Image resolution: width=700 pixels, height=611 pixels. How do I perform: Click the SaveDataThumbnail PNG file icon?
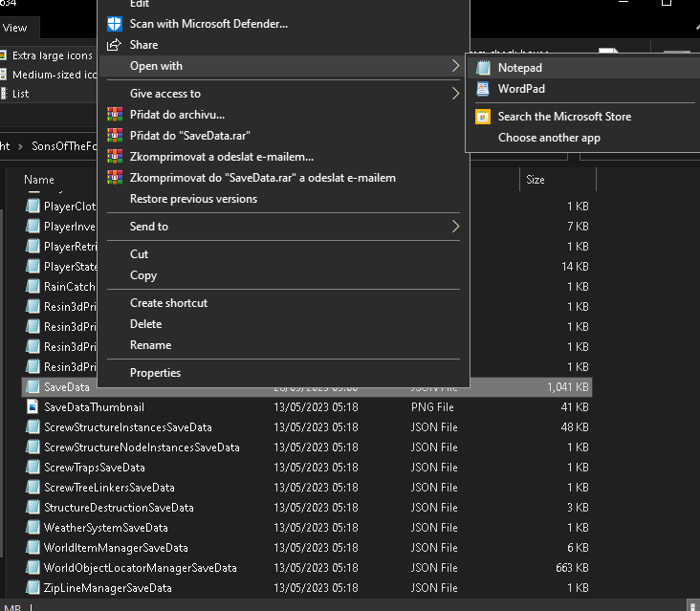[x=33, y=407]
